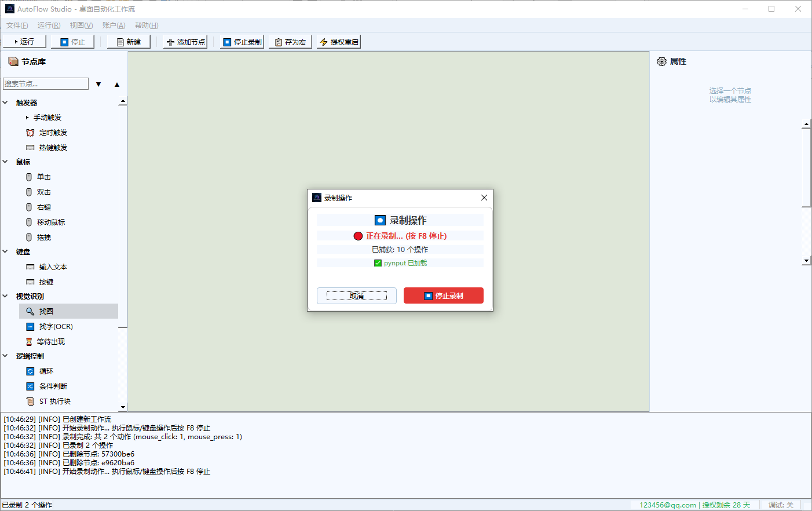Open the 文件(F) menu
Viewport: 812px width, 511px height.
tap(17, 25)
